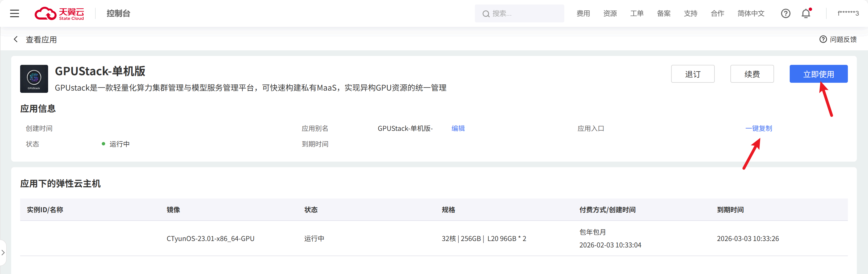Image resolution: width=868 pixels, height=274 pixels.
Task: Click the 应用信息 section heading
Action: pos(38,108)
